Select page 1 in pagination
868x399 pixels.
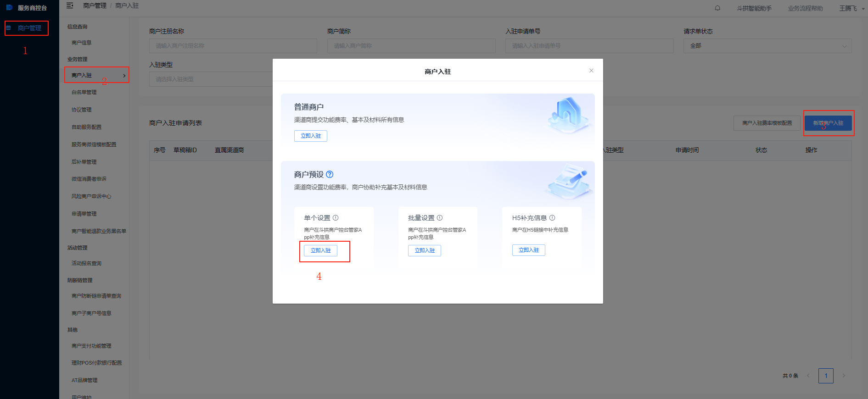[826, 376]
